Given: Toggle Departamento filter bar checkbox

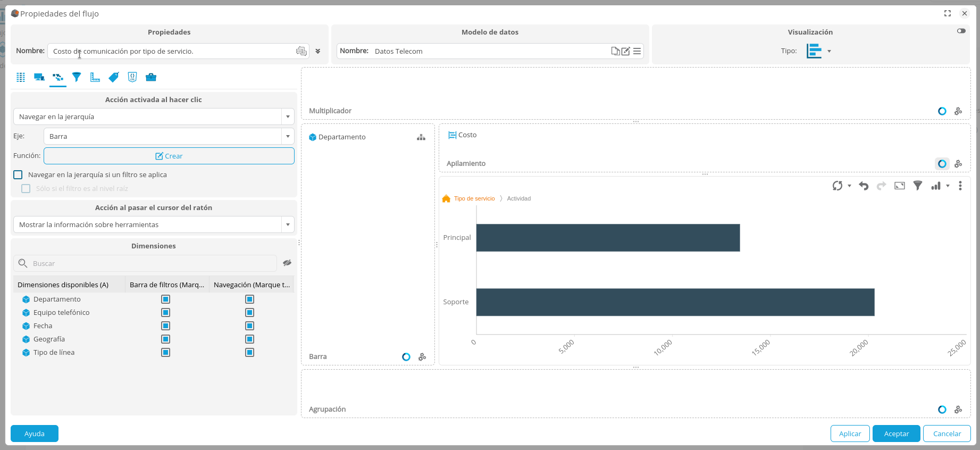Looking at the screenshot, I should [x=165, y=299].
